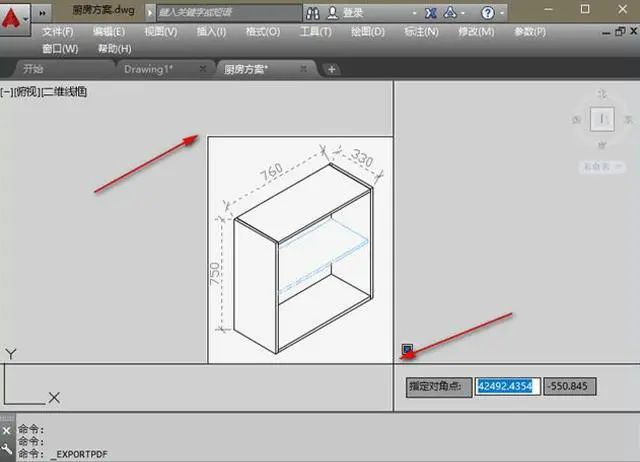This screenshot has height=462, width=640.
Task: Click the ViewCube north compass label
Action: tap(602, 95)
